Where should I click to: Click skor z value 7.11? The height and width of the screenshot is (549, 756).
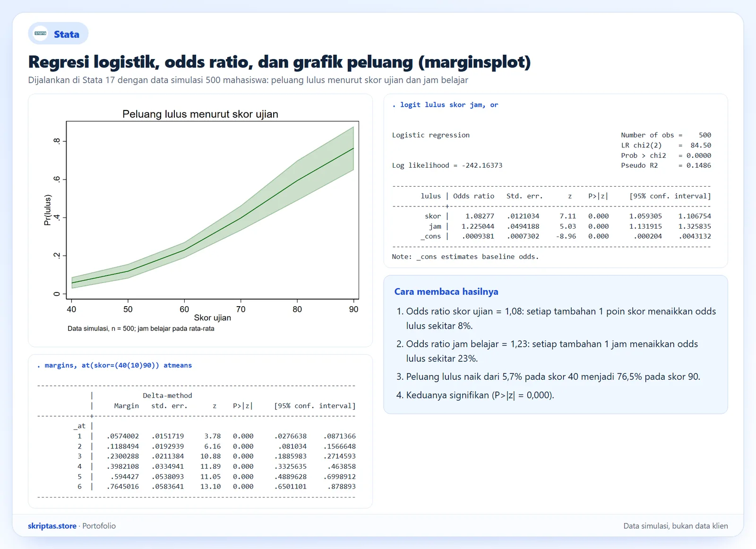tap(568, 216)
